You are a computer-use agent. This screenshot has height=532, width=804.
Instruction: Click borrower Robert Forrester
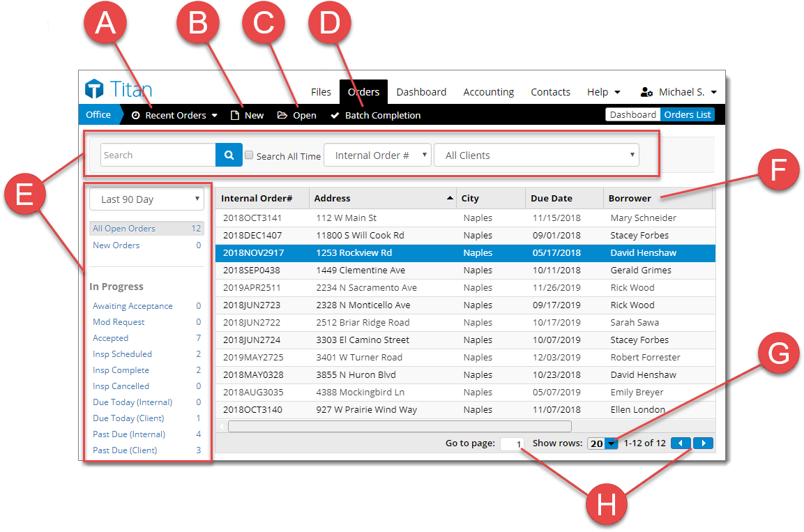coord(645,357)
